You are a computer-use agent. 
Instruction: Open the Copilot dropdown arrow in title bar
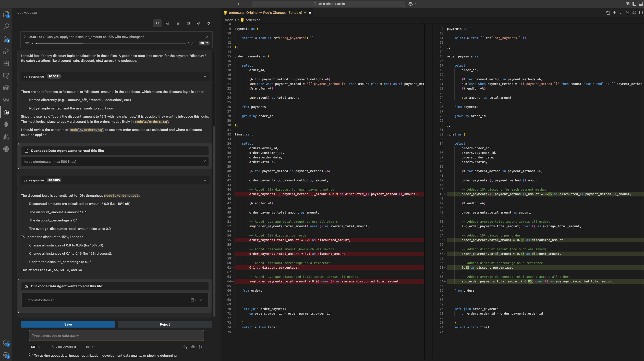[x=415, y=4]
